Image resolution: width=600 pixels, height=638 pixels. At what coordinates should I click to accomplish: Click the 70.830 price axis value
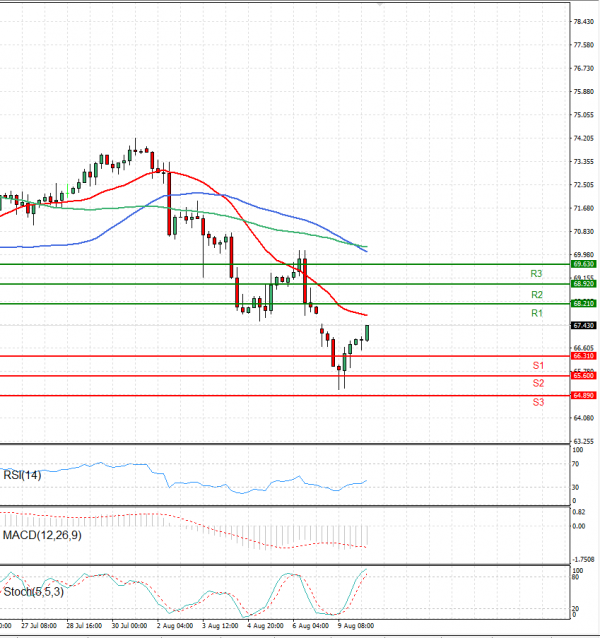[583, 232]
